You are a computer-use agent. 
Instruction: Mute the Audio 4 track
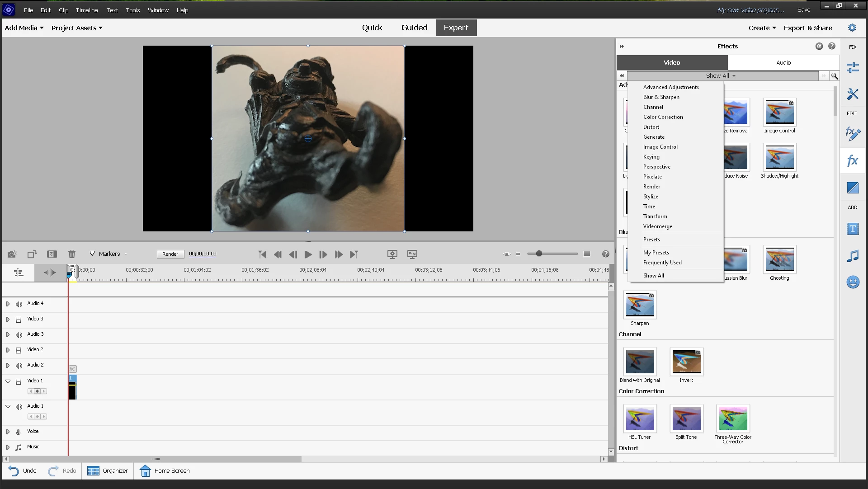(x=19, y=304)
